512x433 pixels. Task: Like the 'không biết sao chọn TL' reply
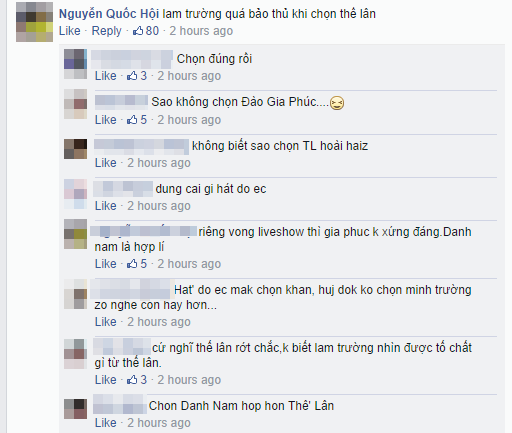click(x=106, y=163)
